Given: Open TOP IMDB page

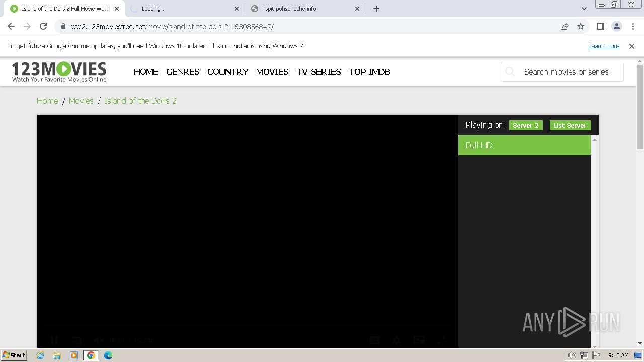Looking at the screenshot, I should pyautogui.click(x=370, y=72).
